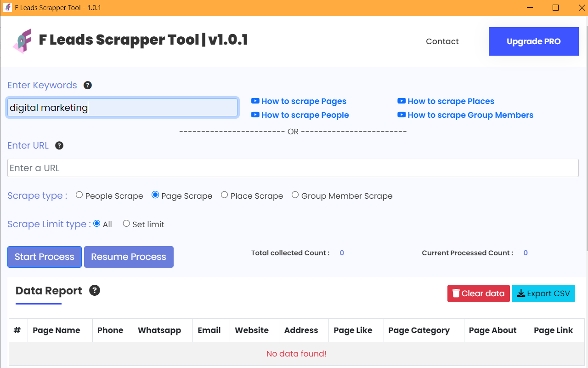Select the Place Scrape option
The height and width of the screenshot is (368, 588).
[224, 195]
